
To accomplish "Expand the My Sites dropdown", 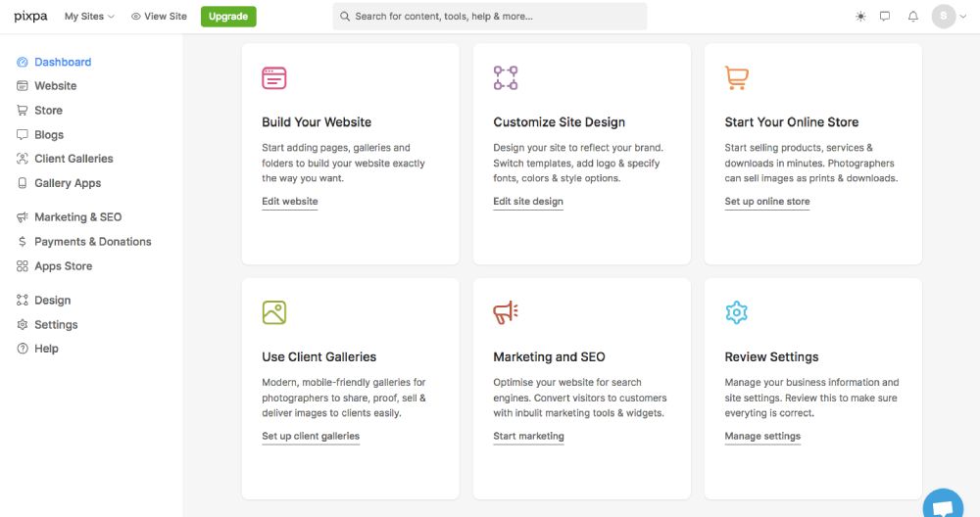I will (89, 17).
